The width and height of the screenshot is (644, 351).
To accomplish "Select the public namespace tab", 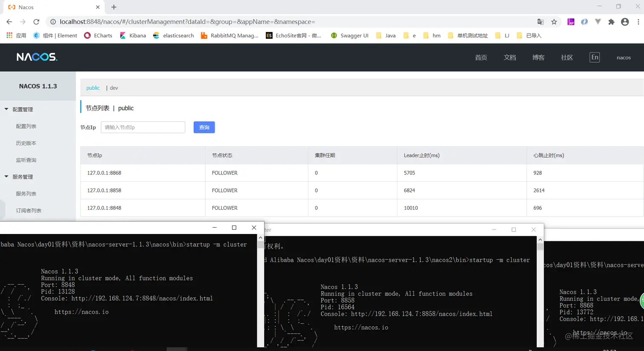I will [93, 88].
